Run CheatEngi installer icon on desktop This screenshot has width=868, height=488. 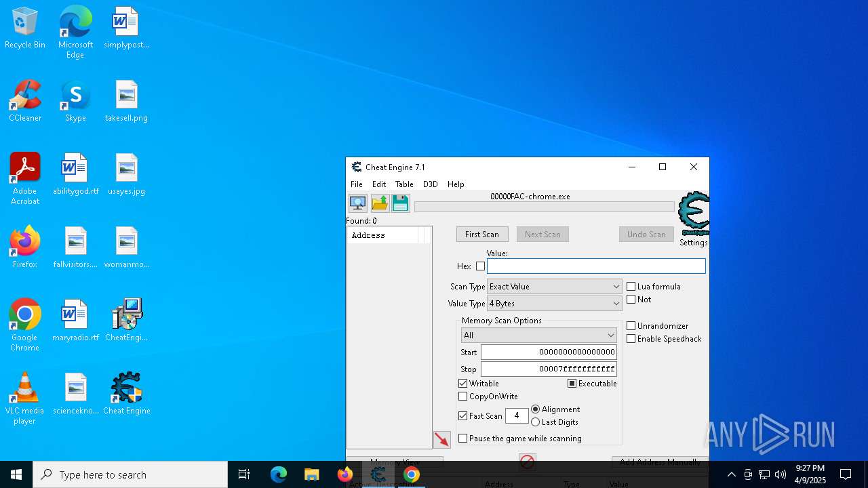[x=126, y=321]
